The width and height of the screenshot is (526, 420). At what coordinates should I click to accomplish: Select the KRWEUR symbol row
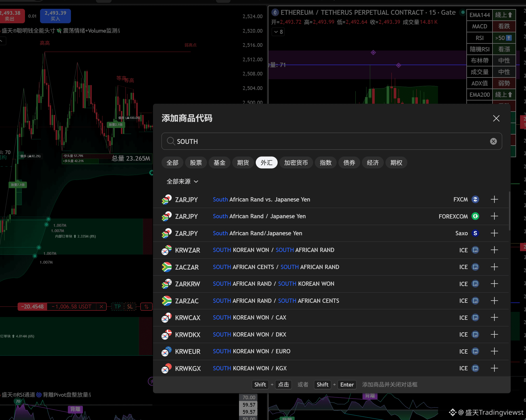[331, 351]
